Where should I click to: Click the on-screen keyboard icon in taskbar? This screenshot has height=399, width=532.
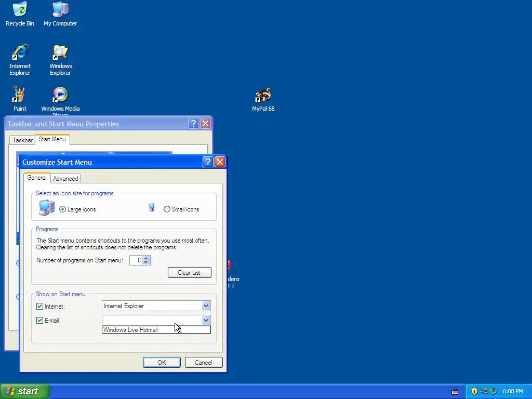tap(455, 392)
